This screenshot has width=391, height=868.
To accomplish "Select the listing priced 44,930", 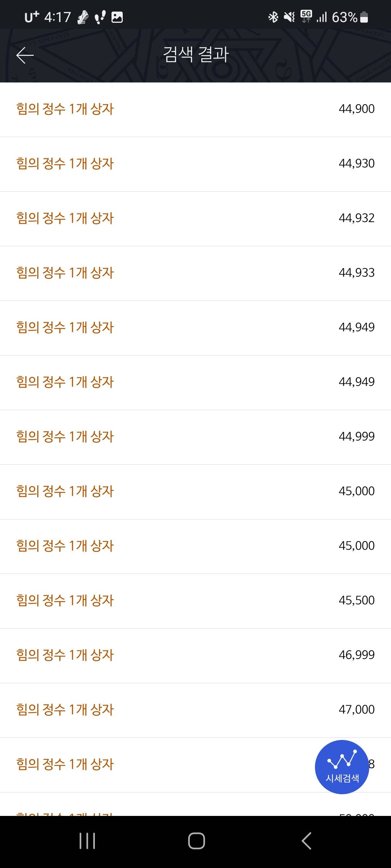I will coord(195,164).
